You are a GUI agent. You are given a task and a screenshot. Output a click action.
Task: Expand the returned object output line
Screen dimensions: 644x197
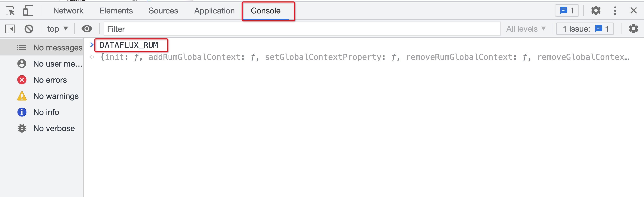click(x=364, y=57)
